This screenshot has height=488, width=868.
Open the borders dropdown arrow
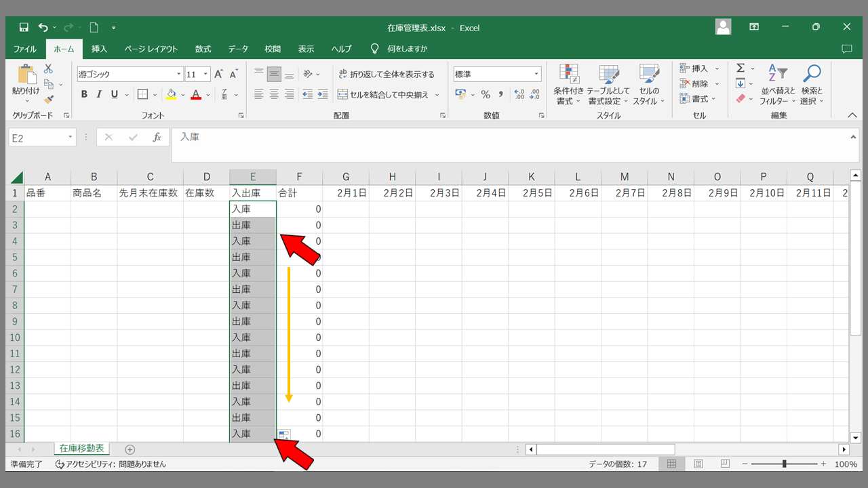click(x=155, y=94)
